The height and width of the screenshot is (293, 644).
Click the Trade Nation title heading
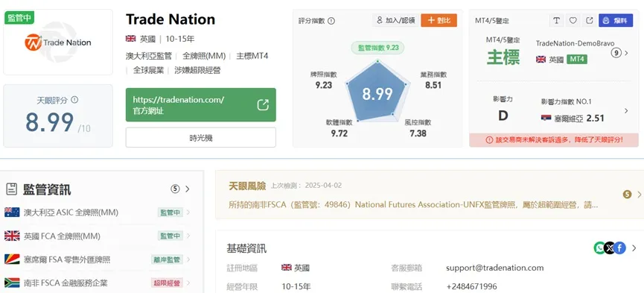click(170, 19)
